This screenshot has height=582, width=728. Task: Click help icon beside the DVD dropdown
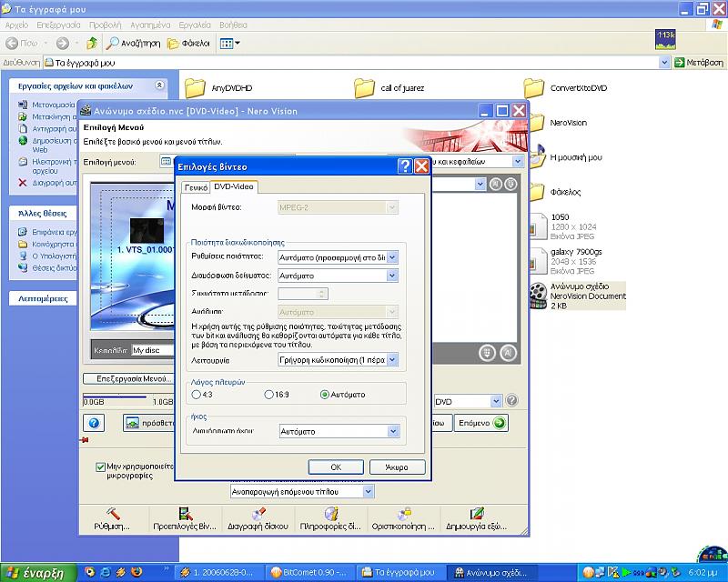tap(511, 400)
